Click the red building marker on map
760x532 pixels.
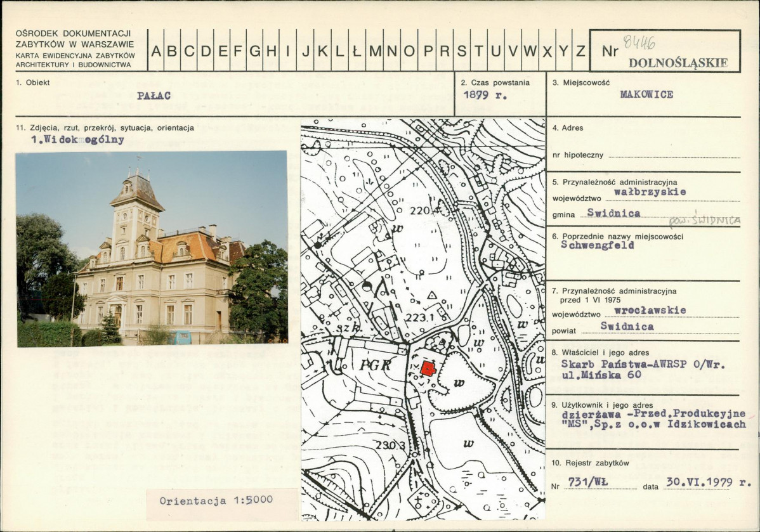coord(428,368)
